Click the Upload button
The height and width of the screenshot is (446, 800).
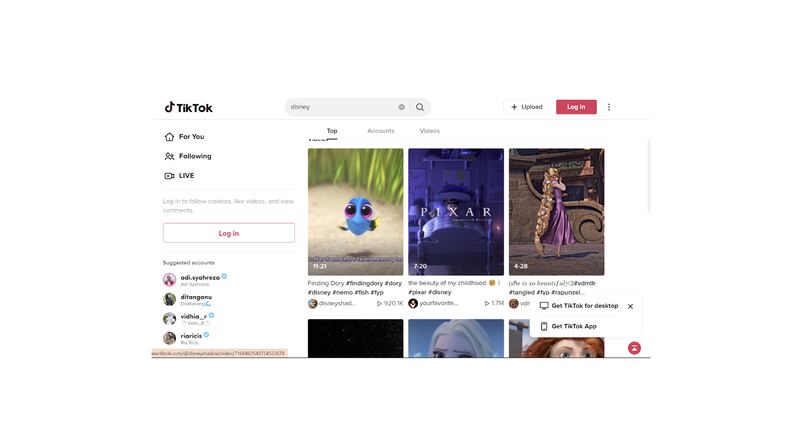[527, 107]
